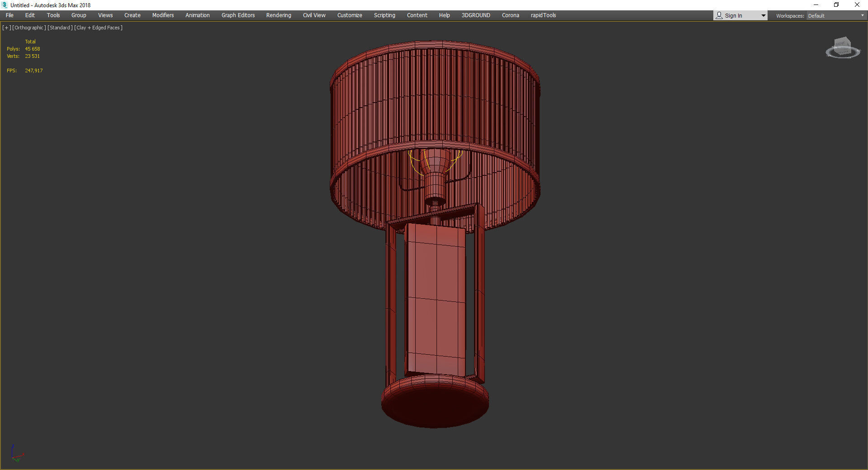
Task: Select the rectangular lamp body panel
Action: pos(436,299)
